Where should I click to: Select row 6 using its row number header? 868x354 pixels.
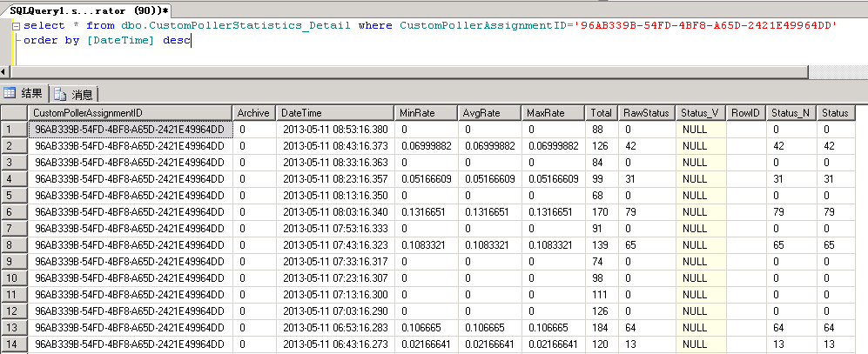click(13, 211)
